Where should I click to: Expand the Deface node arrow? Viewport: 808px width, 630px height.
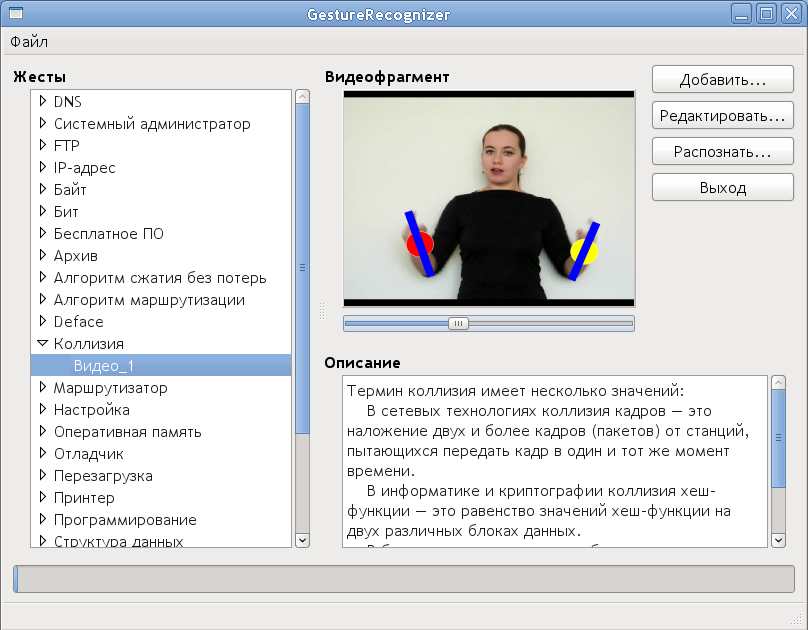click(x=43, y=321)
